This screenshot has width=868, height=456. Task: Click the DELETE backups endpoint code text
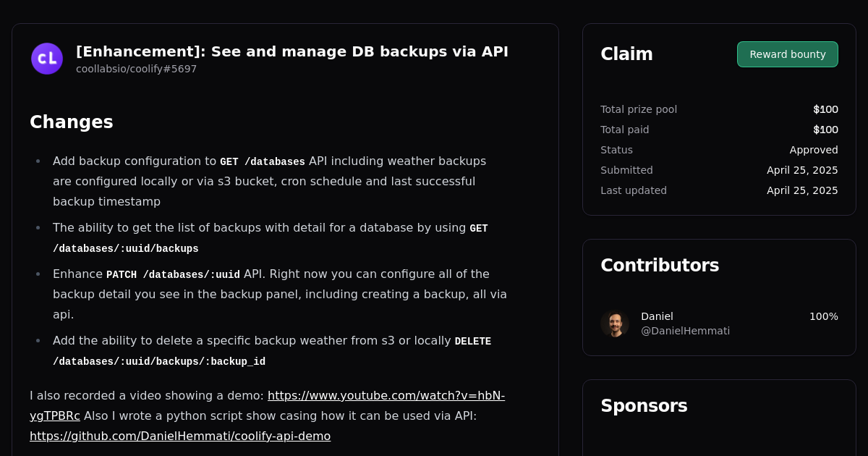tap(158, 361)
